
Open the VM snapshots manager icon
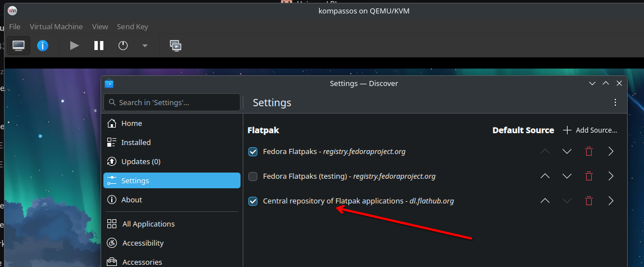tap(175, 46)
